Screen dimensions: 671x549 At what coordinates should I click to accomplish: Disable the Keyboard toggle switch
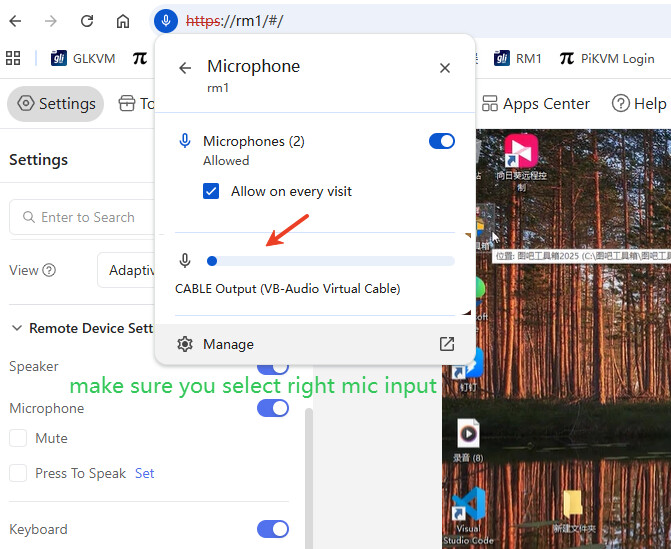tap(272, 529)
